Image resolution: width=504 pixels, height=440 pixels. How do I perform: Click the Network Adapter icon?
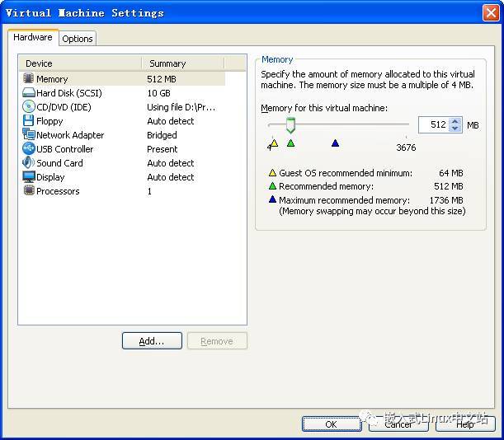pyautogui.click(x=29, y=134)
